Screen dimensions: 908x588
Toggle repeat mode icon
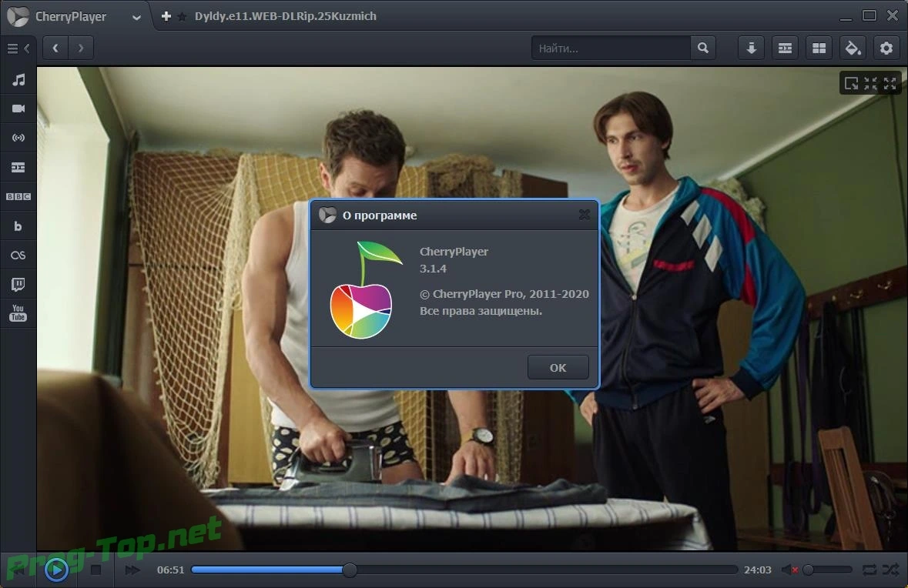[869, 570]
